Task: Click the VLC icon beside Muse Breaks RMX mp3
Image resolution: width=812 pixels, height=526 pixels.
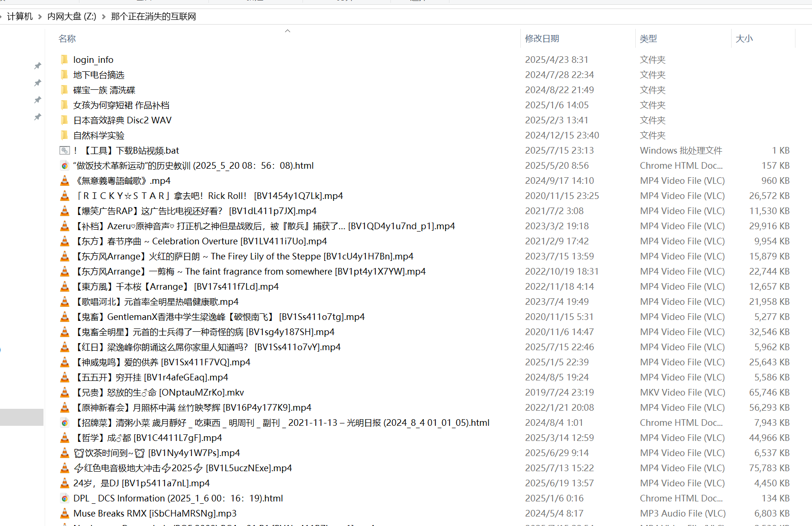Action: tap(65, 513)
